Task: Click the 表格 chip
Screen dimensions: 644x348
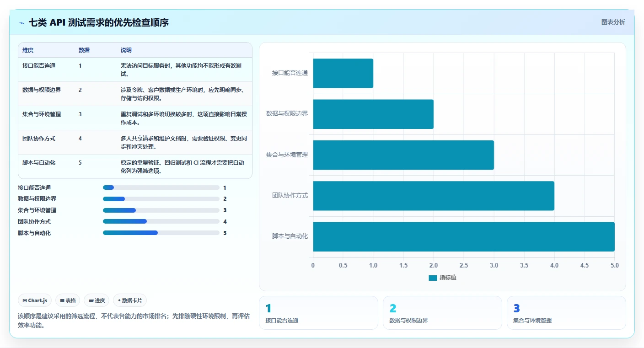Action: tap(68, 300)
